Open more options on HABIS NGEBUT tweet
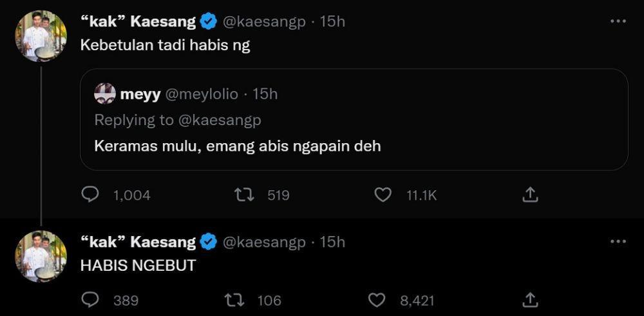This screenshot has width=644, height=316. point(618,242)
